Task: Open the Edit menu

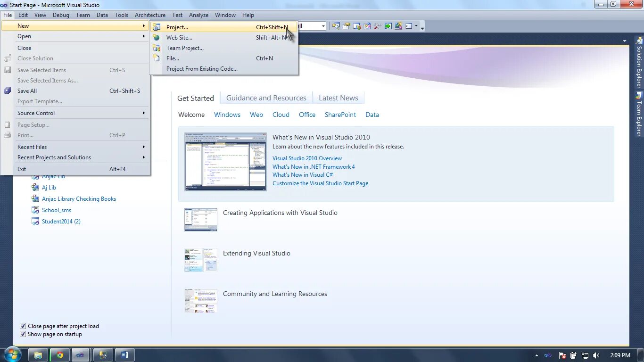Action: [x=23, y=15]
